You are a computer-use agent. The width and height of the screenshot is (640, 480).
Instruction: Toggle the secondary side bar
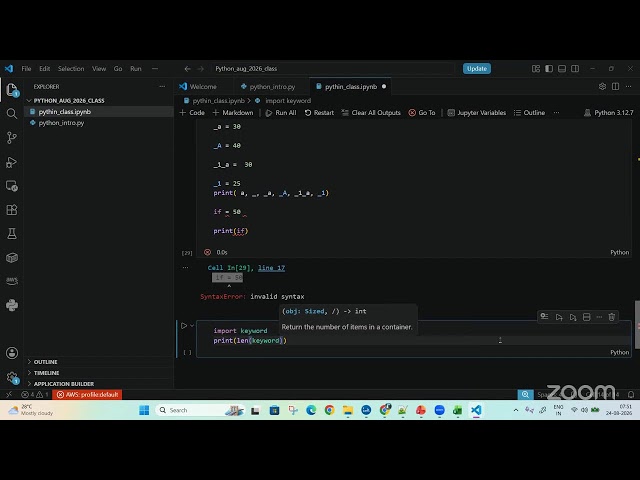[x=575, y=69]
